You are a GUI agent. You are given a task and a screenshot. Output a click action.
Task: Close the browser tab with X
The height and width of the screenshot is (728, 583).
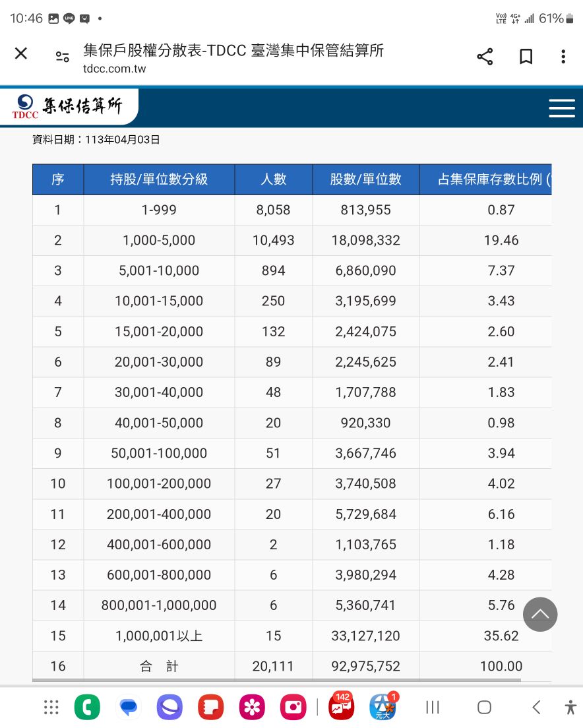(x=21, y=53)
